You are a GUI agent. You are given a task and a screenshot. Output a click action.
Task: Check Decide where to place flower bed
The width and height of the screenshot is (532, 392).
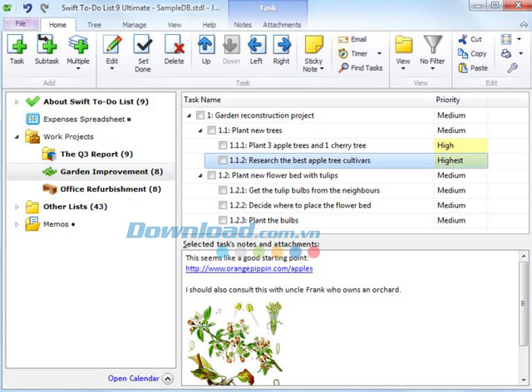coord(223,205)
